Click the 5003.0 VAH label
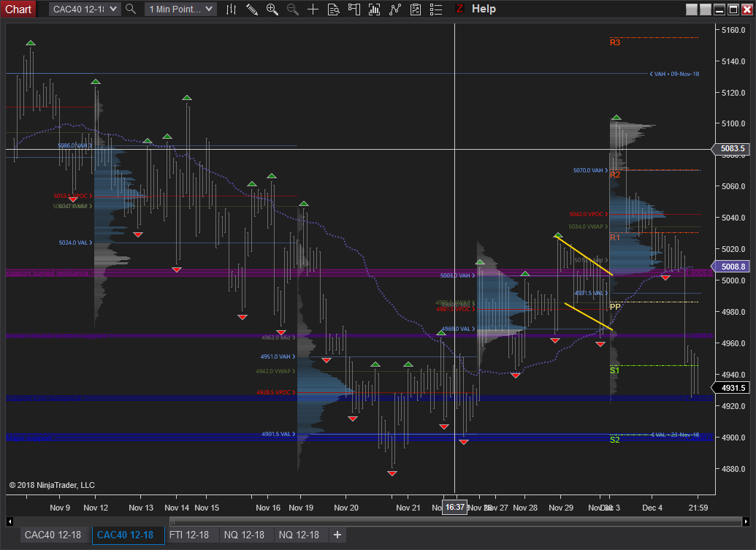This screenshot has height=550, width=756. tap(457, 275)
